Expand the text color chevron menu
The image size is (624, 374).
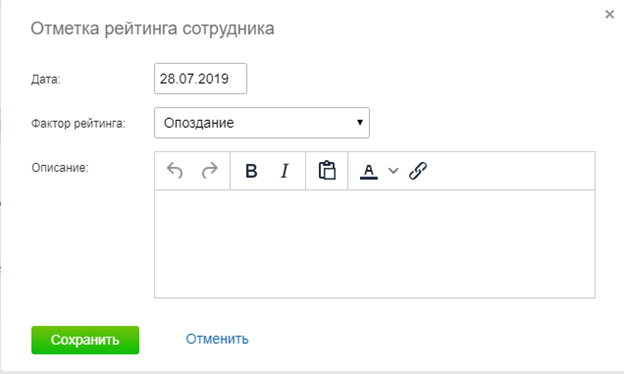[x=393, y=171]
